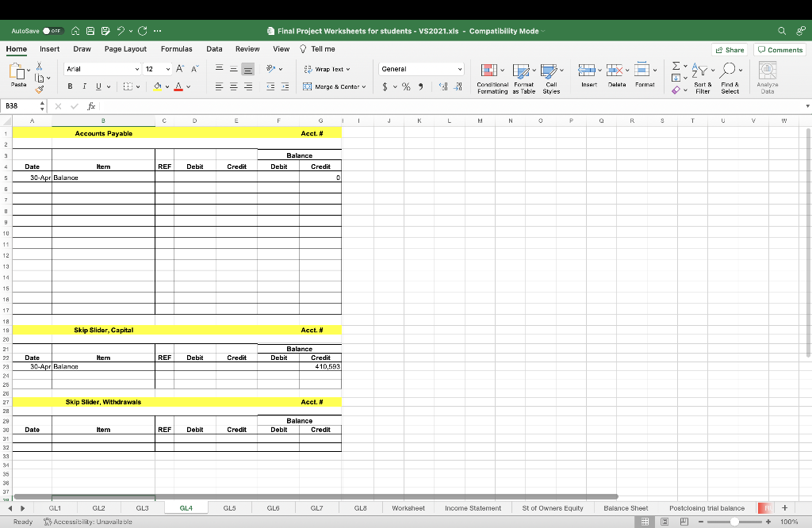Click the Name Box showing B38
Screen dimensions: 812x528
(21, 106)
